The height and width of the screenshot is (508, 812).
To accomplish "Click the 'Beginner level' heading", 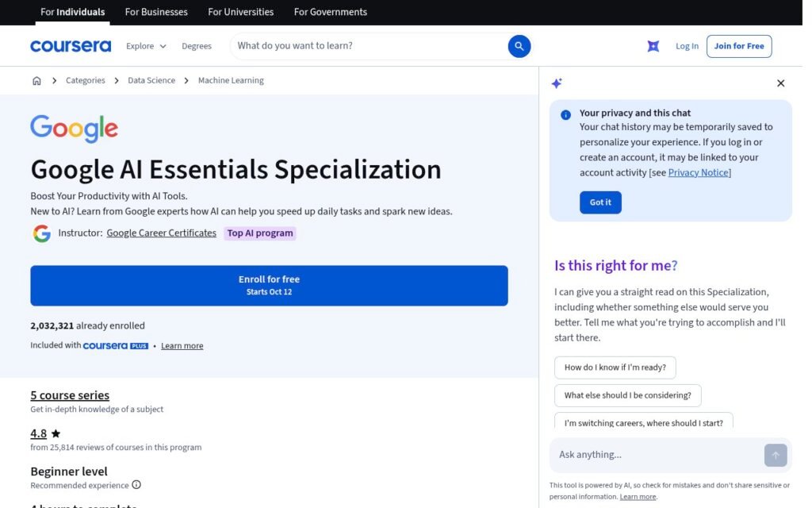I will (69, 471).
